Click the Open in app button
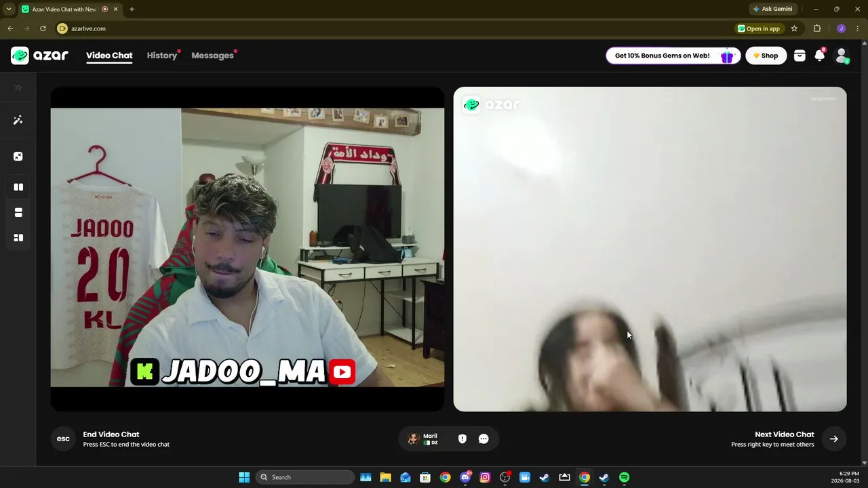868x488 pixels. (759, 28)
